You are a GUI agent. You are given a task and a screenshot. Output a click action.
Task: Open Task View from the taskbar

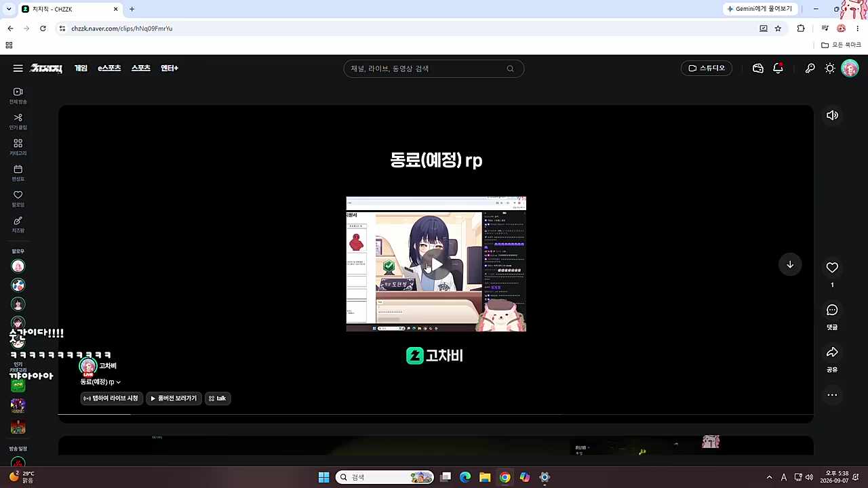point(446,477)
